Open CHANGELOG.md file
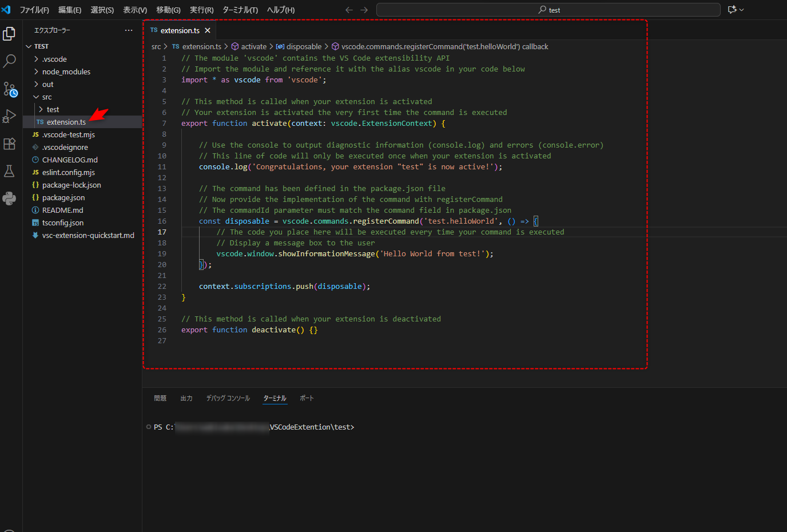The width and height of the screenshot is (787, 532). (82, 160)
